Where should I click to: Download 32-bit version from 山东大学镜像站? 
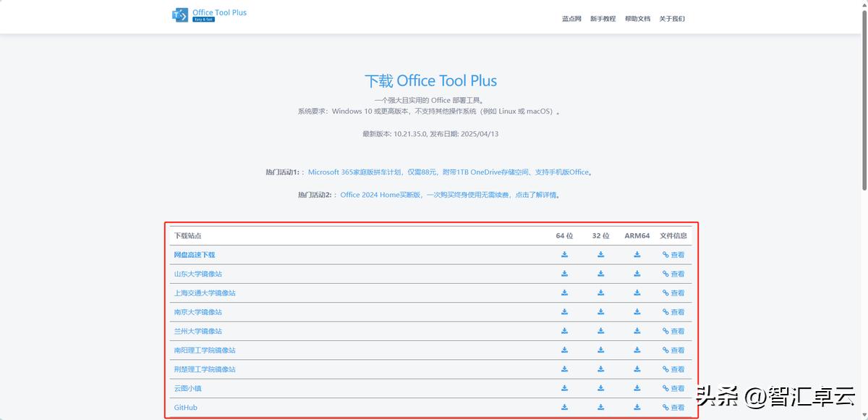(x=600, y=274)
